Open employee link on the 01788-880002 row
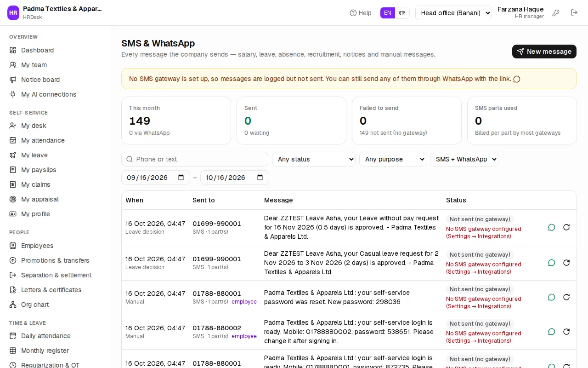The image size is (588, 368). [244, 336]
